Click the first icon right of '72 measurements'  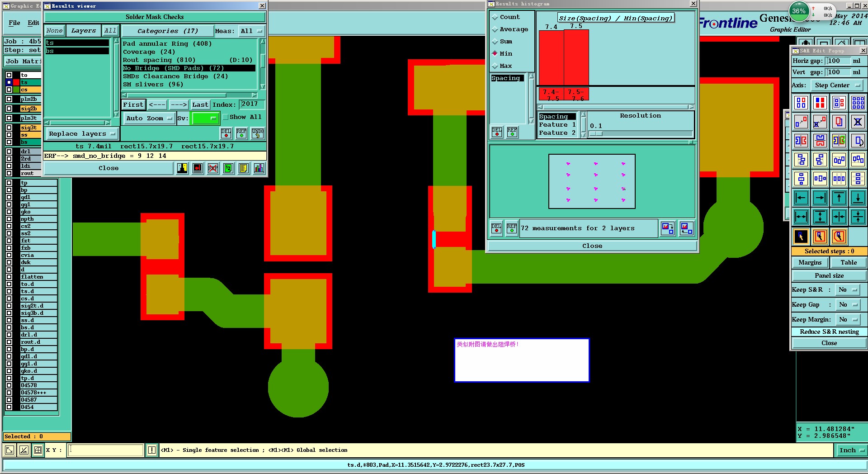pos(668,228)
